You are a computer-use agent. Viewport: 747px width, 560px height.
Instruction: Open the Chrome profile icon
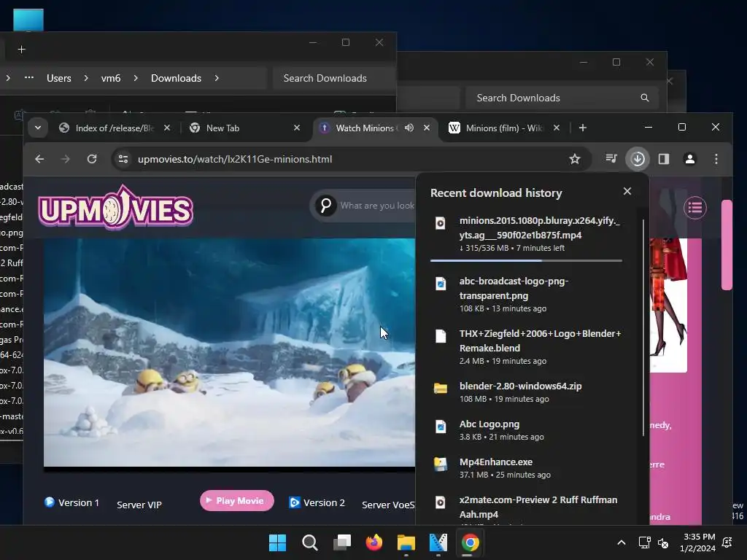(690, 159)
